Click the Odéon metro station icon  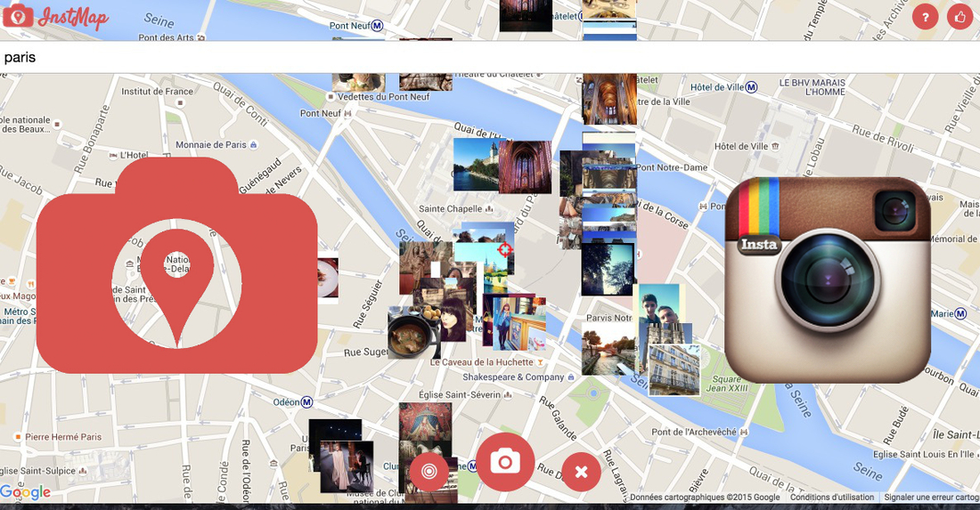tap(306, 402)
